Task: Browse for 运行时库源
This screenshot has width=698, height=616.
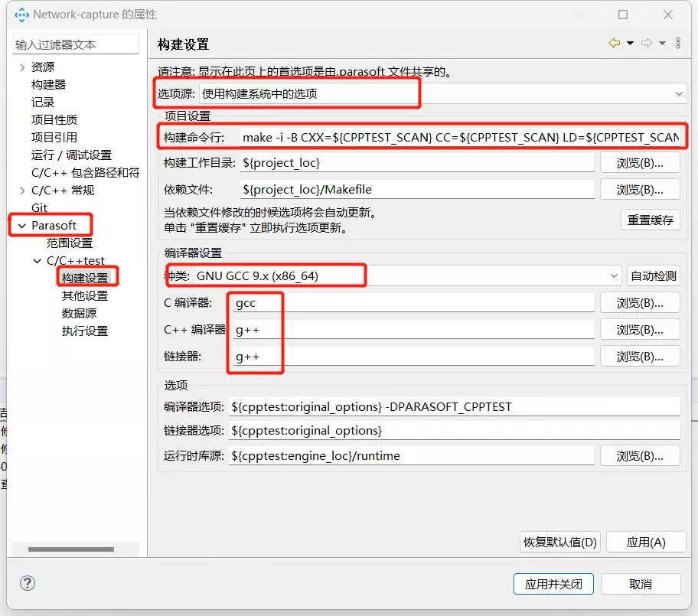Action: coord(640,456)
